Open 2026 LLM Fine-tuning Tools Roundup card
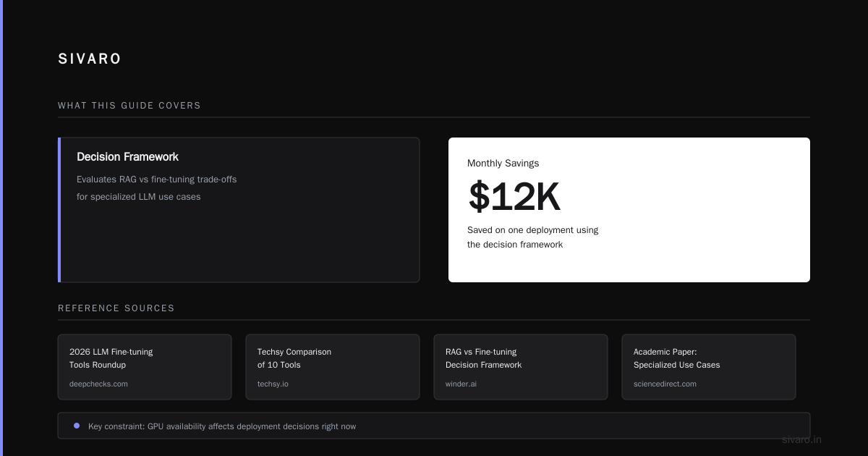Viewport: 868px width, 456px height. coord(145,367)
